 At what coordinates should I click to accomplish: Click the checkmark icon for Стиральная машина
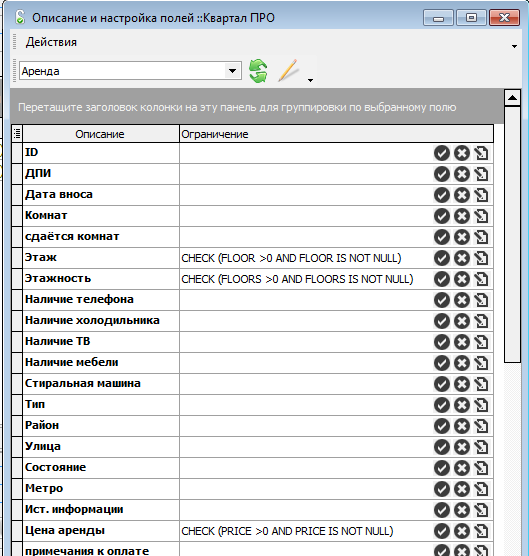coord(442,384)
